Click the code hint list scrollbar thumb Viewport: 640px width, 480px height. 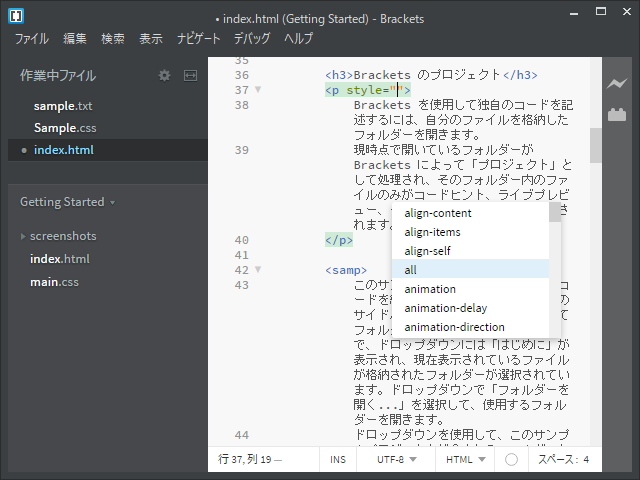click(555, 212)
